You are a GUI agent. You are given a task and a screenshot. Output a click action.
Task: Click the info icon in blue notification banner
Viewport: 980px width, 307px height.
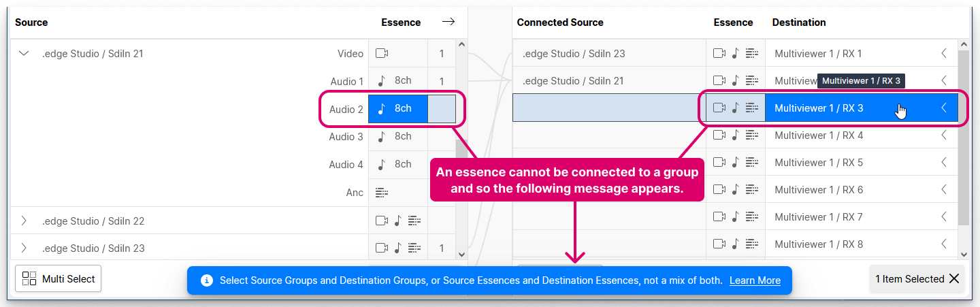[x=207, y=280]
